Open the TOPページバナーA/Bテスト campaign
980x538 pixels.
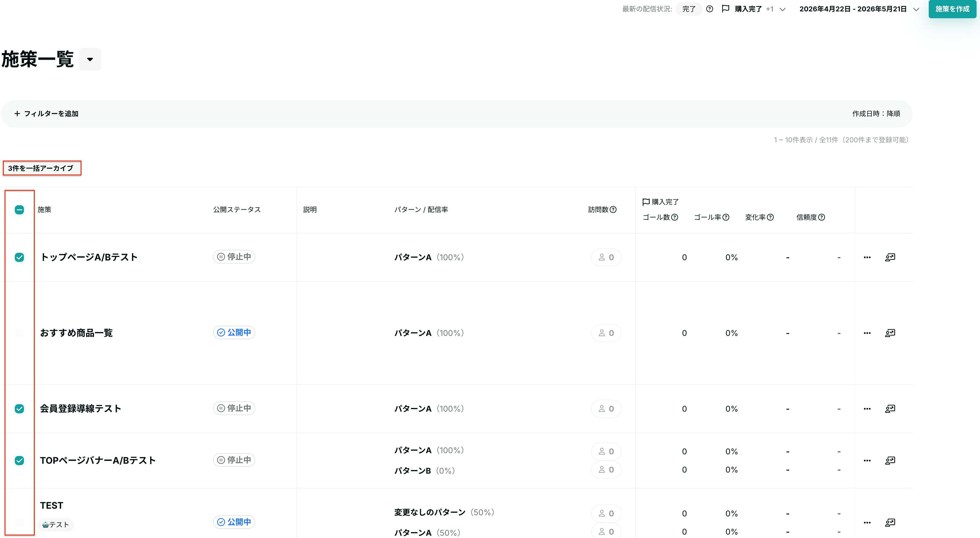click(x=98, y=461)
